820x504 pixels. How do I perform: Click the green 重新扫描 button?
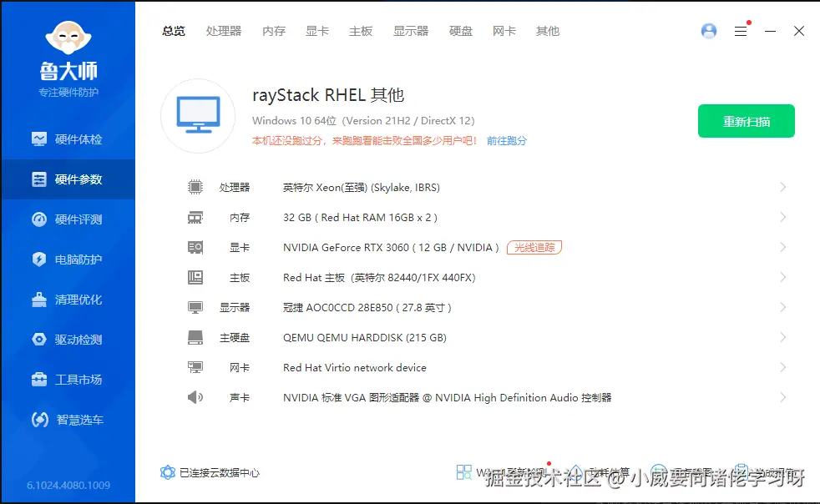[747, 121]
